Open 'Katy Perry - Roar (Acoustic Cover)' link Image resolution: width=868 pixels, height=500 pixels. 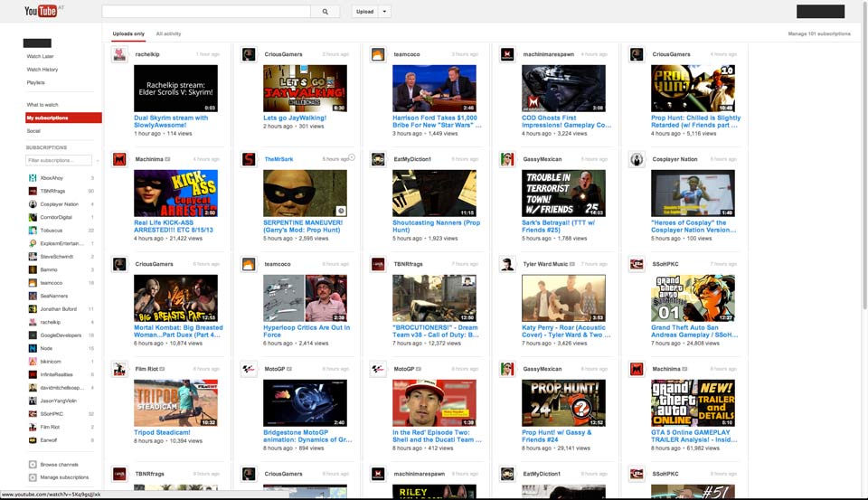pyautogui.click(x=566, y=331)
